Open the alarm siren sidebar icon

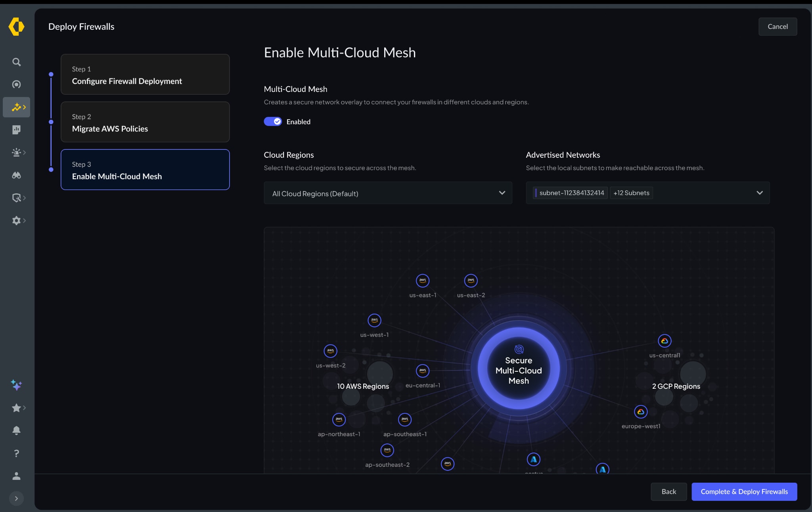tap(16, 152)
